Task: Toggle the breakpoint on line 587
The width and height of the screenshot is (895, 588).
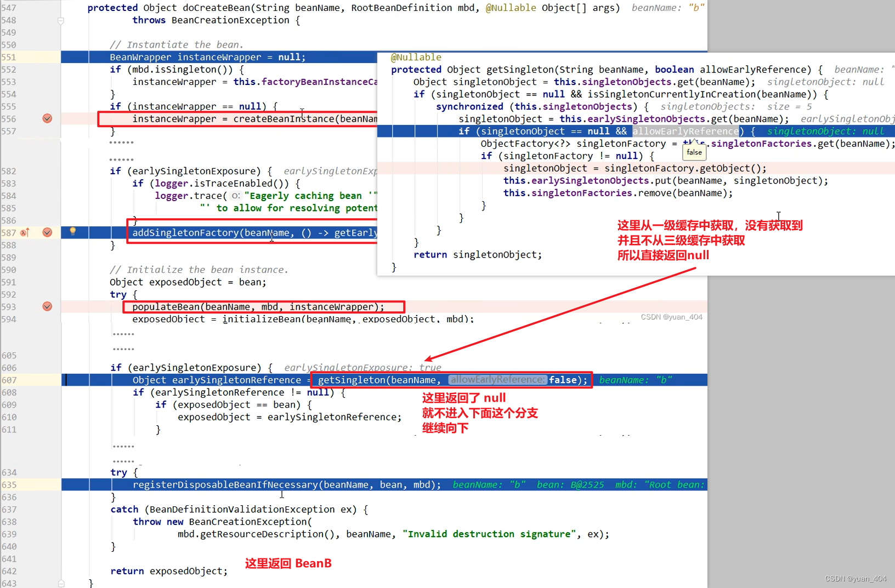Action: pyautogui.click(x=48, y=232)
